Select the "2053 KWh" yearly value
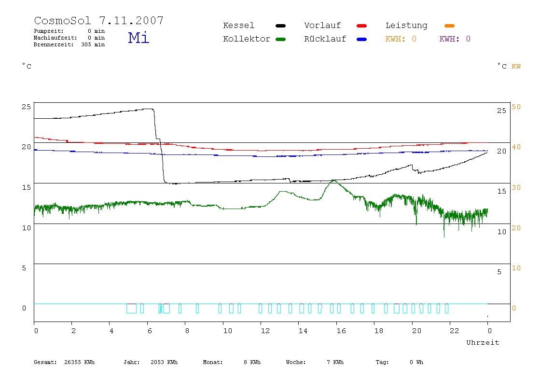The height and width of the screenshot is (392, 554). click(x=164, y=362)
